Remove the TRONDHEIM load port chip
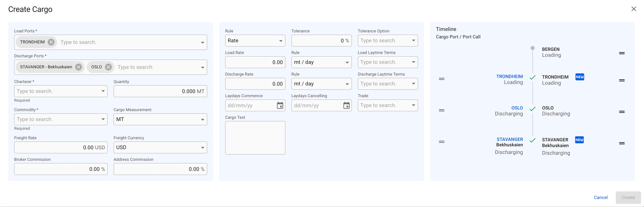This screenshot has width=644, height=207. click(x=51, y=42)
